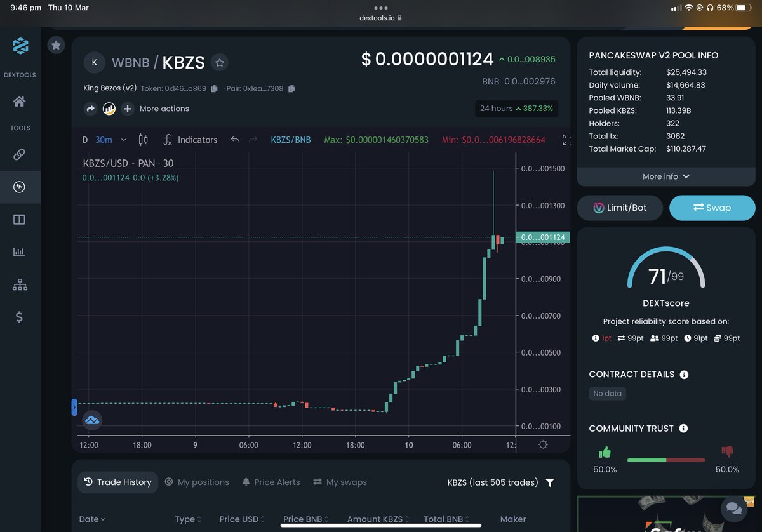Open the home dashboard icon in sidebar

(x=20, y=102)
